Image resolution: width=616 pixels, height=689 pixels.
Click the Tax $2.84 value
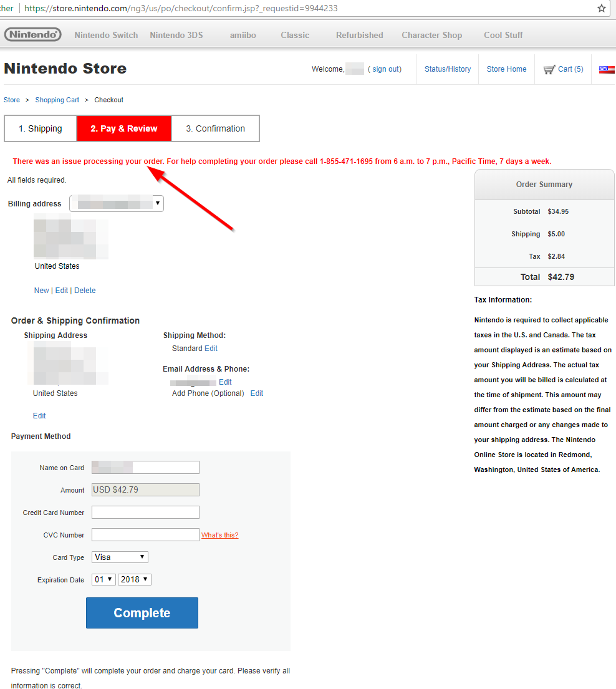[x=556, y=256]
